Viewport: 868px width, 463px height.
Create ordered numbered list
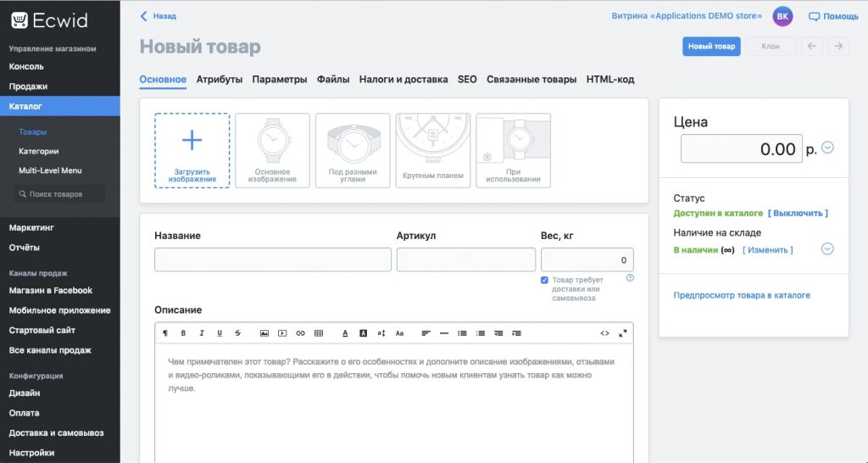point(481,333)
